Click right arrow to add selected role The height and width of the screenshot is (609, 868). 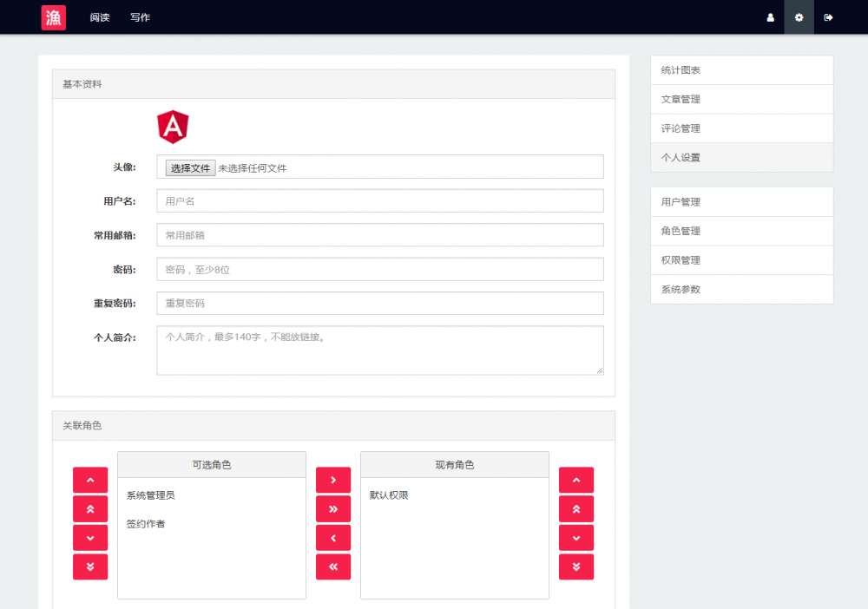(333, 479)
